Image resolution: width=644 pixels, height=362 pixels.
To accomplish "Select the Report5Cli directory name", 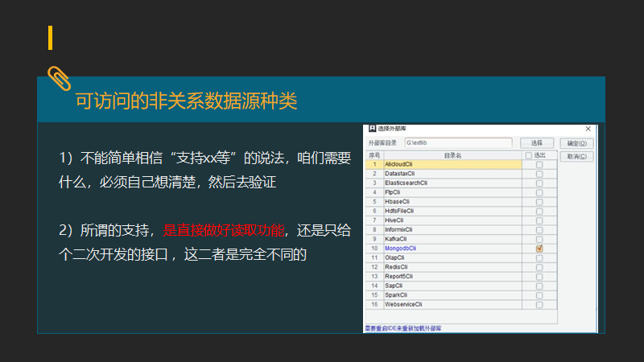I will tap(398, 276).
